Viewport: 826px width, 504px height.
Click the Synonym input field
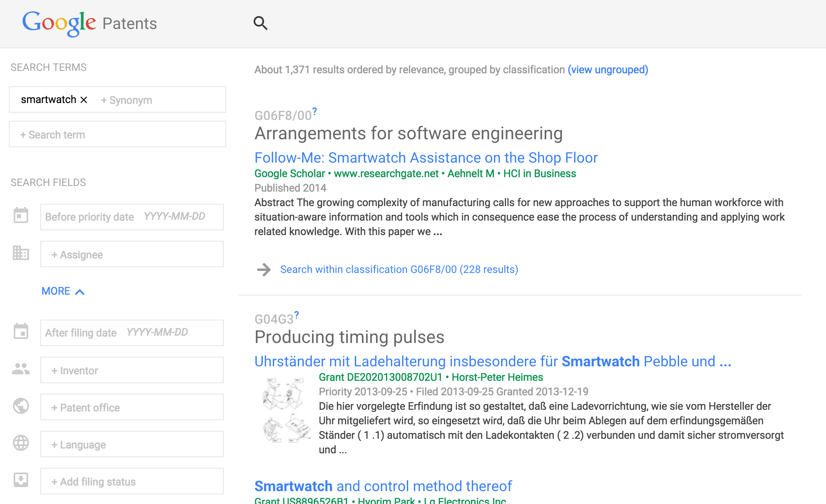point(126,100)
